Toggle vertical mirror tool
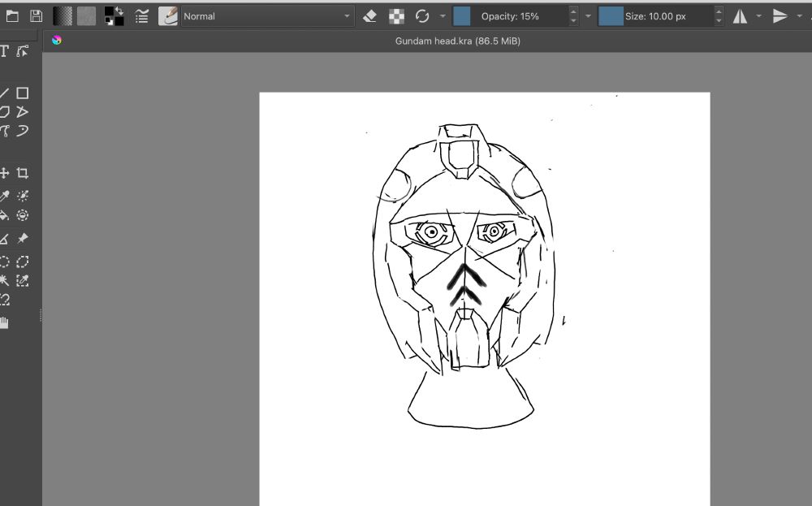Screen dimensions: 812x506 coord(780,16)
